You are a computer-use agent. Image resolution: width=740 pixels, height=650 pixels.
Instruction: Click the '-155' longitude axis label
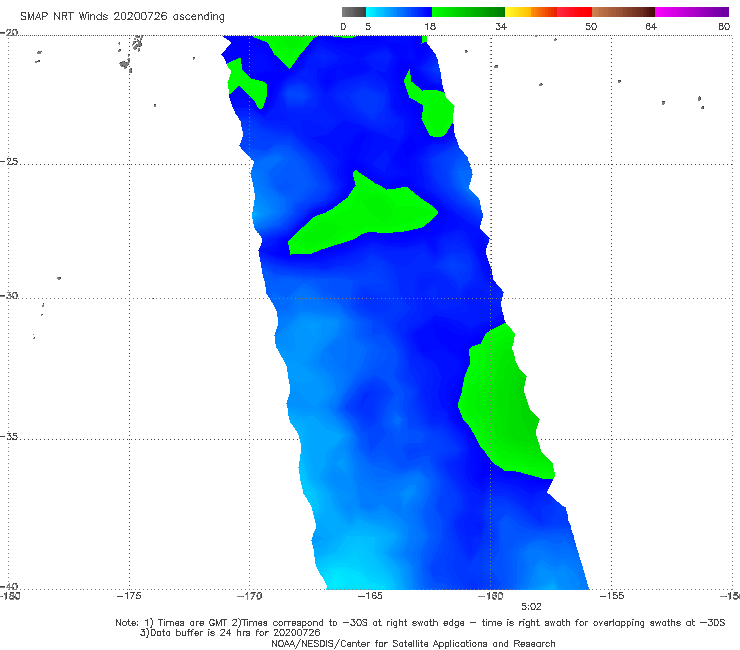(x=612, y=596)
